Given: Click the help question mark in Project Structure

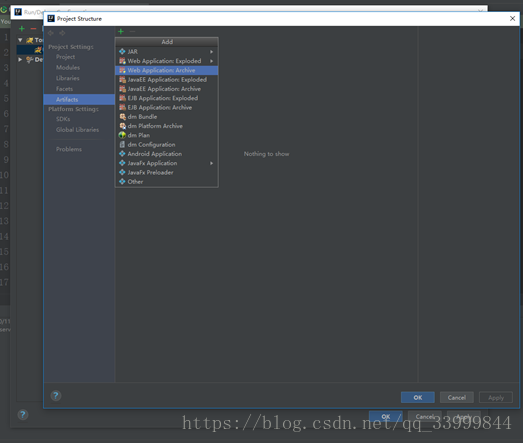Looking at the screenshot, I should [x=56, y=396].
